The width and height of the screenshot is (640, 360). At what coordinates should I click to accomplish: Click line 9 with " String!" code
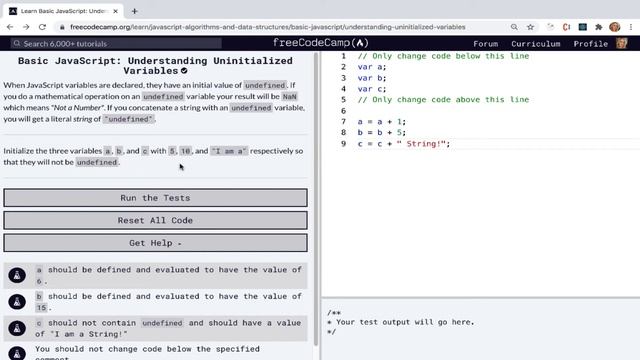click(x=404, y=144)
